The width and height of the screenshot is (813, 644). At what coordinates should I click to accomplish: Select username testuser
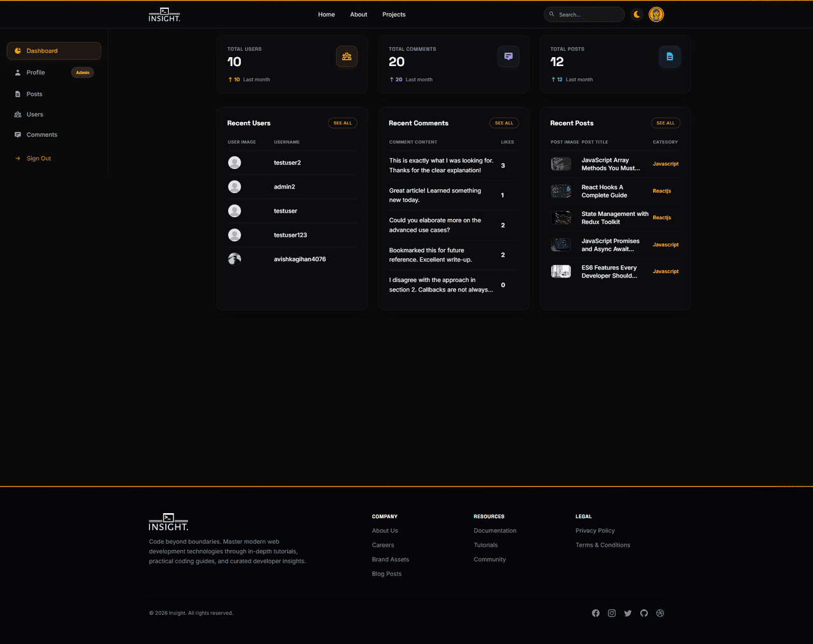(x=285, y=211)
